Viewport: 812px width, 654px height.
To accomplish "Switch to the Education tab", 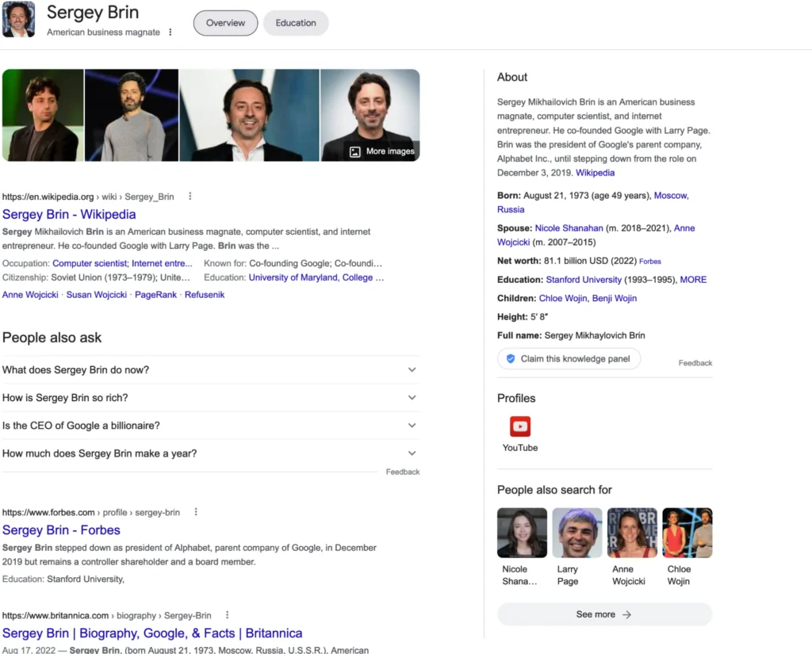I will pyautogui.click(x=296, y=23).
